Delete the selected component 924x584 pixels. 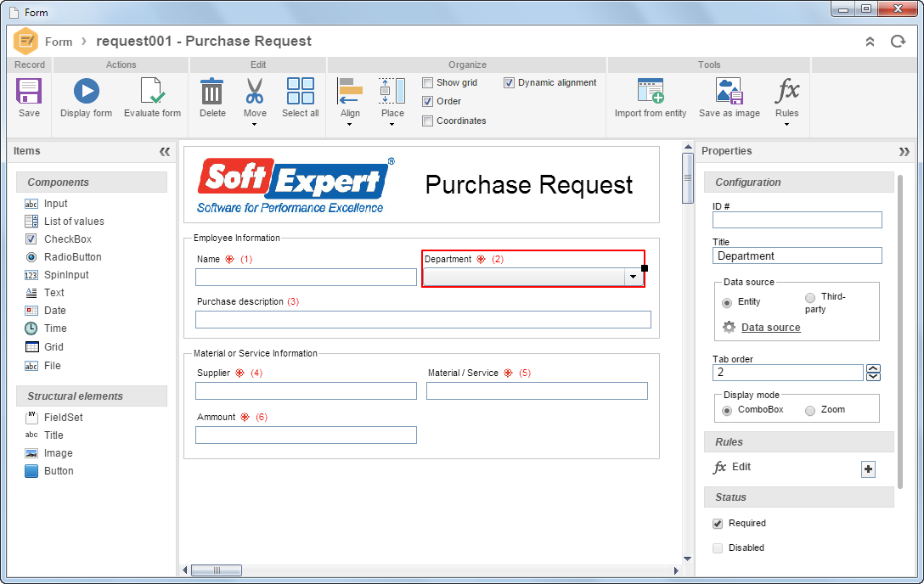(212, 92)
